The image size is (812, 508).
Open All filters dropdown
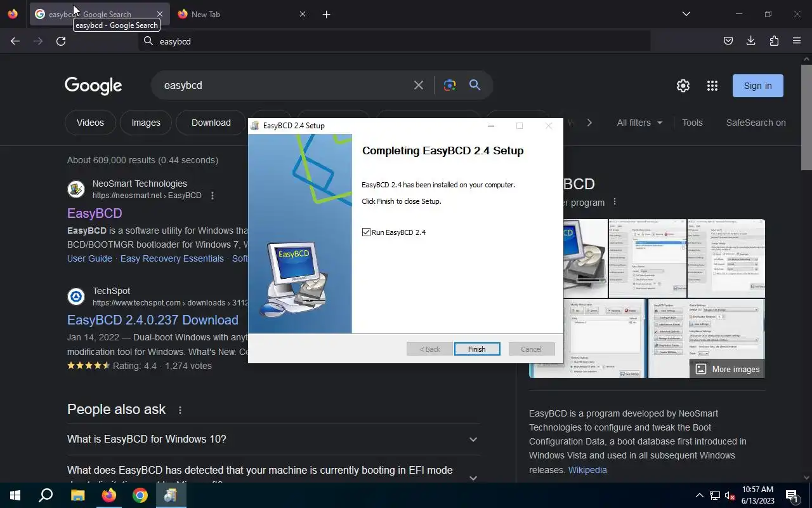click(x=639, y=123)
